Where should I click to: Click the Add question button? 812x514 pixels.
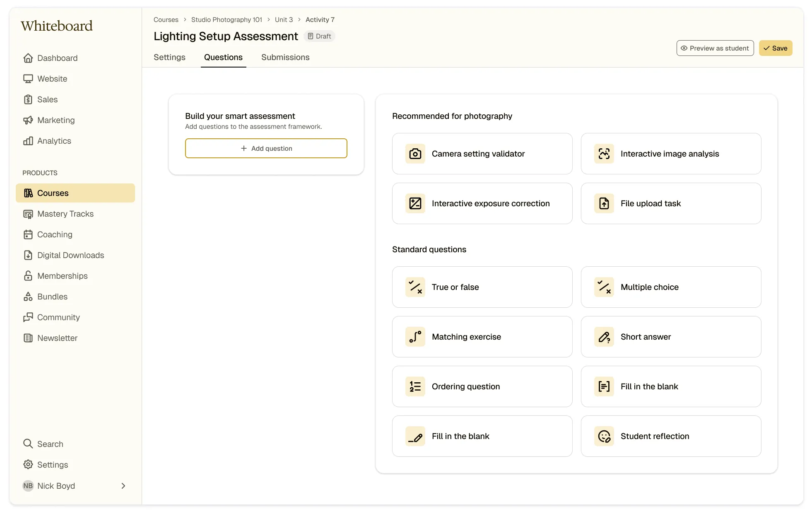[266, 148]
